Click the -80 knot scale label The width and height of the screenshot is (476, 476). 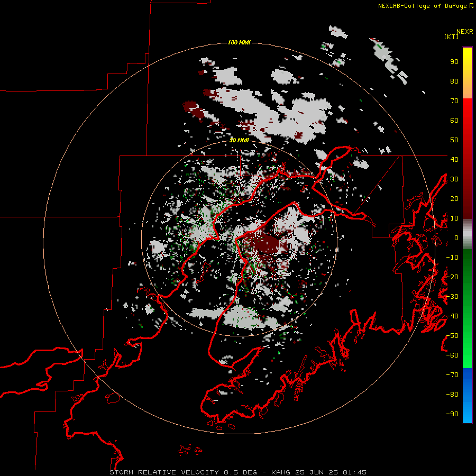pos(452,395)
